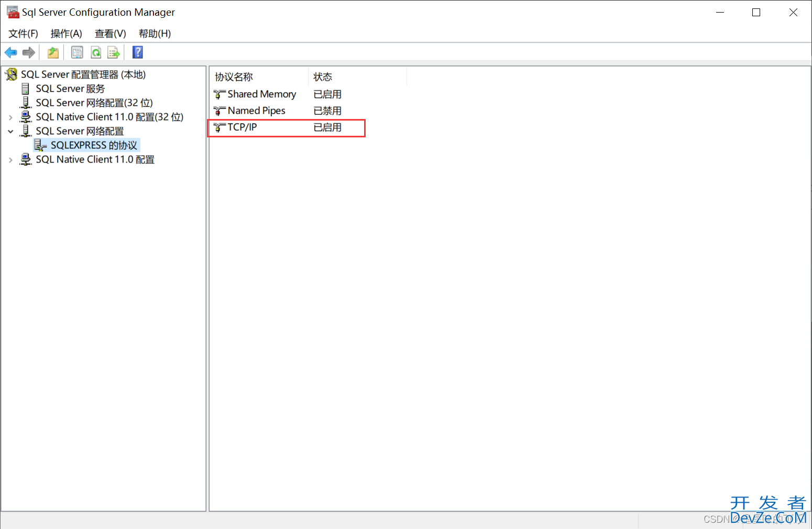Click the Shared Memory protocol icon
Viewport: 812px width, 529px height.
point(220,94)
